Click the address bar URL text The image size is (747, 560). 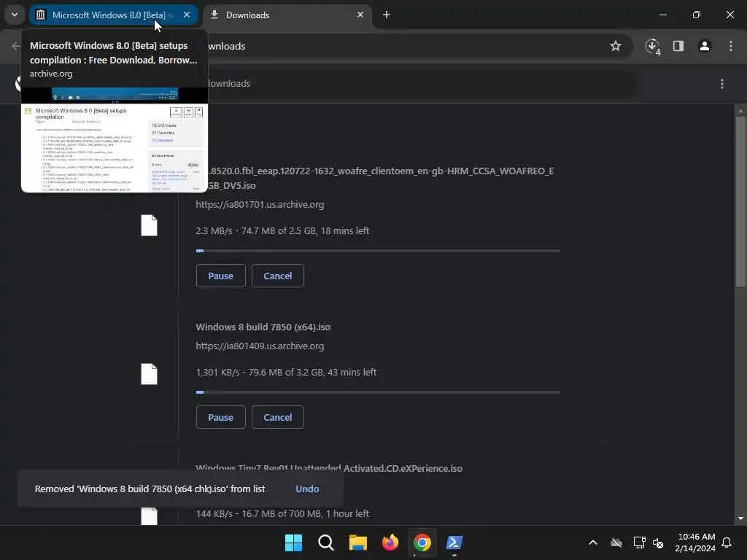227,46
